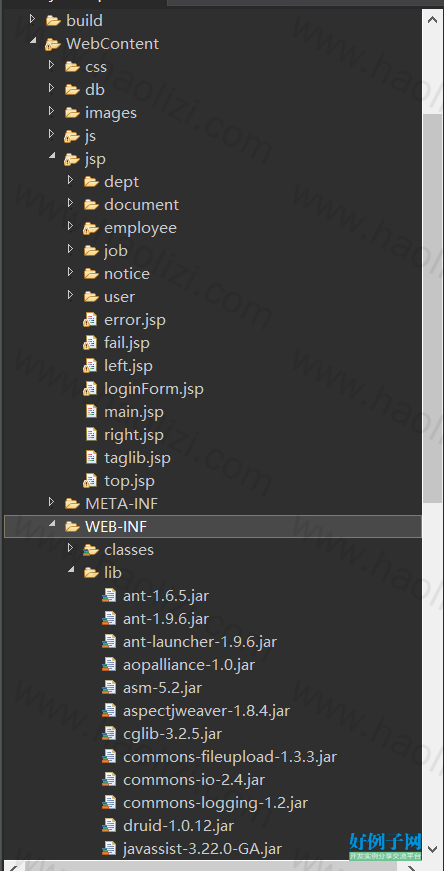The height and width of the screenshot is (871, 444).
Task: Click the left.jsp file icon
Action: pyautogui.click(x=91, y=366)
